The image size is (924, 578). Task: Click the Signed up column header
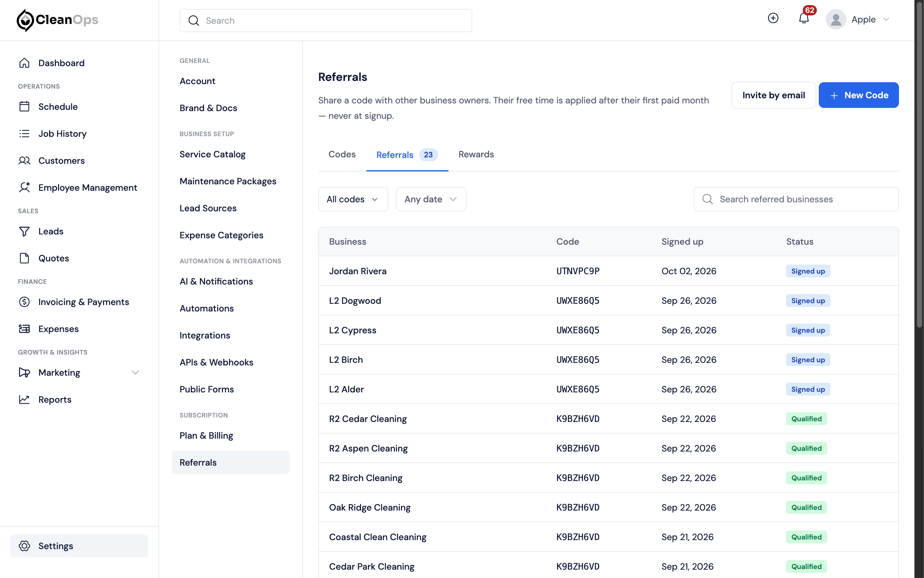(682, 241)
